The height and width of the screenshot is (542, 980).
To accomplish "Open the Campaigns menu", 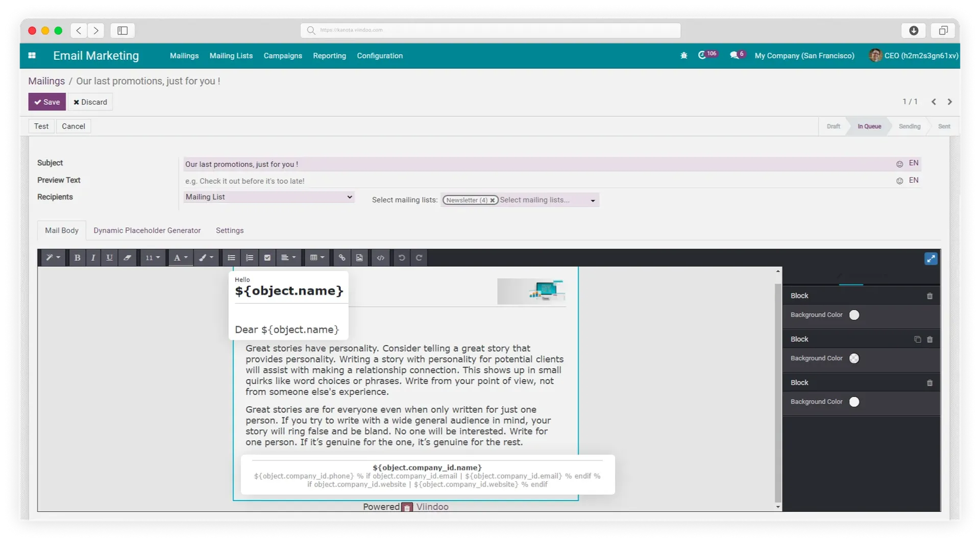I will 283,56.
